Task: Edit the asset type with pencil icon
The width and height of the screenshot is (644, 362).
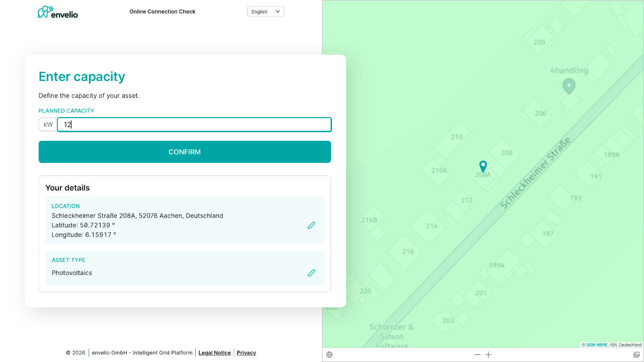Action: coord(311,273)
